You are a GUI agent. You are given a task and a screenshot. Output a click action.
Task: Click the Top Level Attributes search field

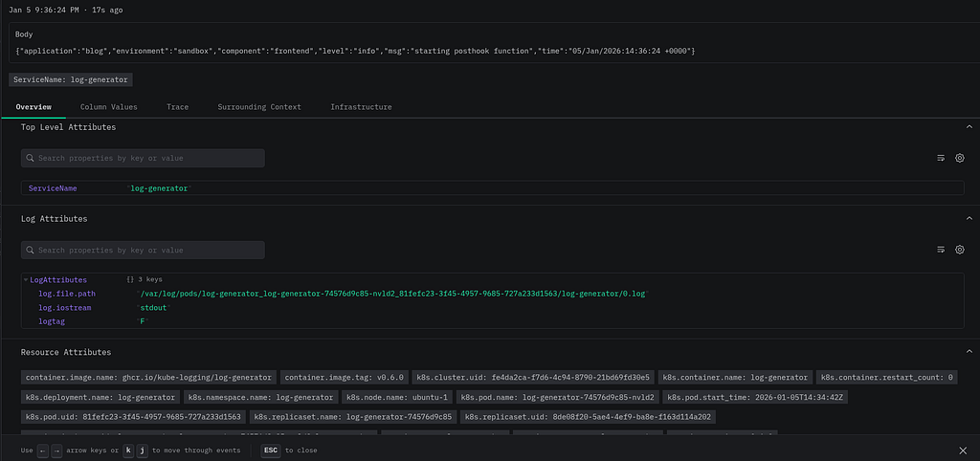143,158
